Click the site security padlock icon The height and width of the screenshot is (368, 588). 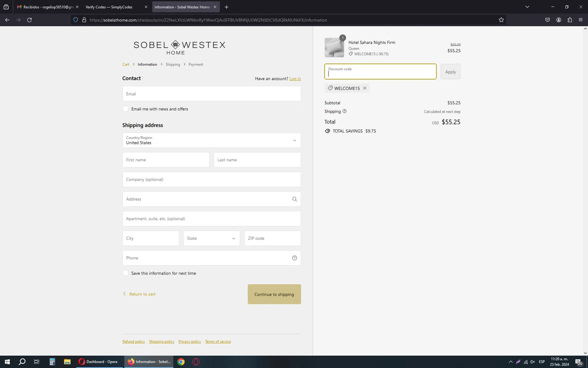point(84,20)
